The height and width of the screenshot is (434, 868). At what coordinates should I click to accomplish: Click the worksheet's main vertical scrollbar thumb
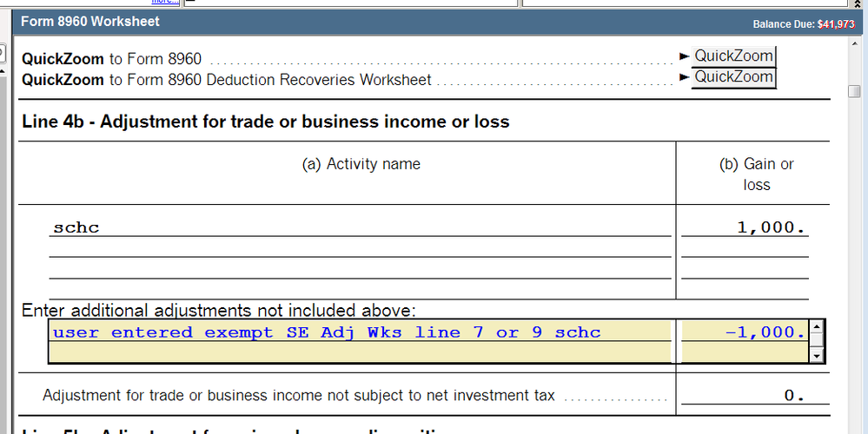pyautogui.click(x=855, y=92)
